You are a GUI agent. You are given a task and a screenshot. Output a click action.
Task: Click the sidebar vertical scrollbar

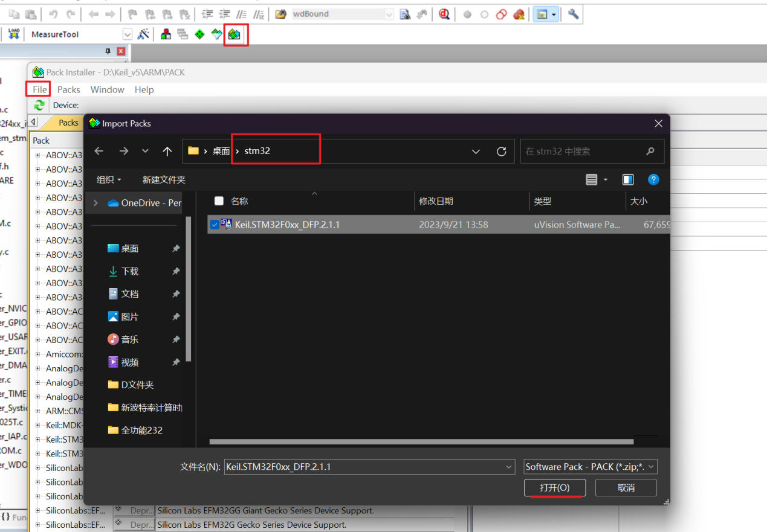189,289
